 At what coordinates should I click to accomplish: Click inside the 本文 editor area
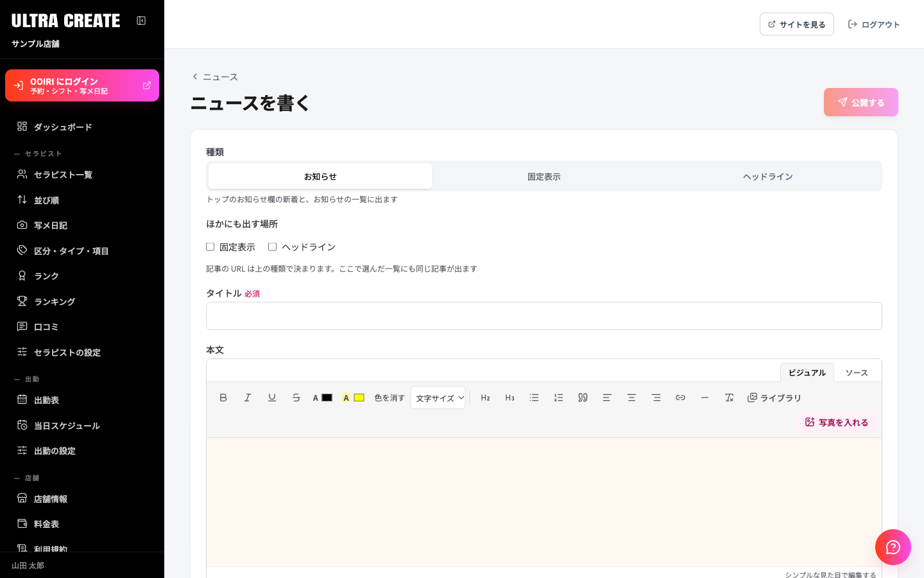click(544, 502)
